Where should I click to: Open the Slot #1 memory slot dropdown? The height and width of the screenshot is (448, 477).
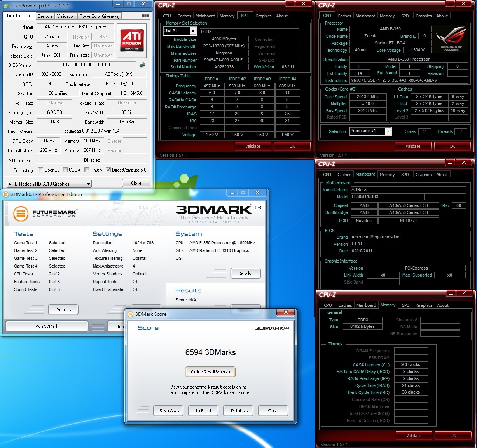(x=180, y=31)
